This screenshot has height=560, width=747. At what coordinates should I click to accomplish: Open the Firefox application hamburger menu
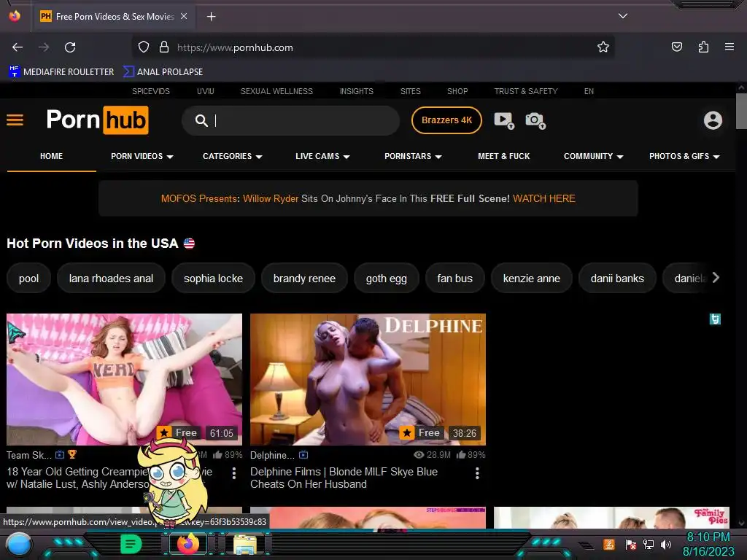tap(729, 47)
